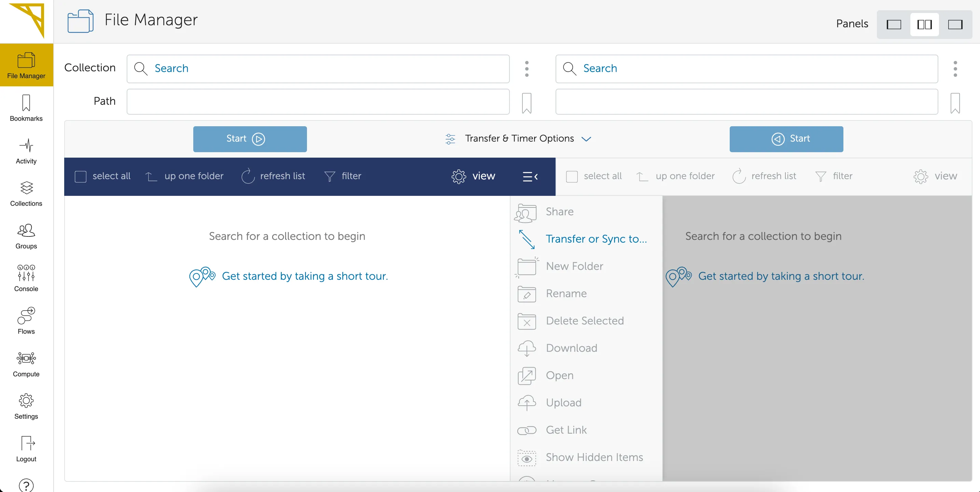Screen dimensions: 980x492
Task: Toggle select all in left panel
Action: pyautogui.click(x=80, y=176)
